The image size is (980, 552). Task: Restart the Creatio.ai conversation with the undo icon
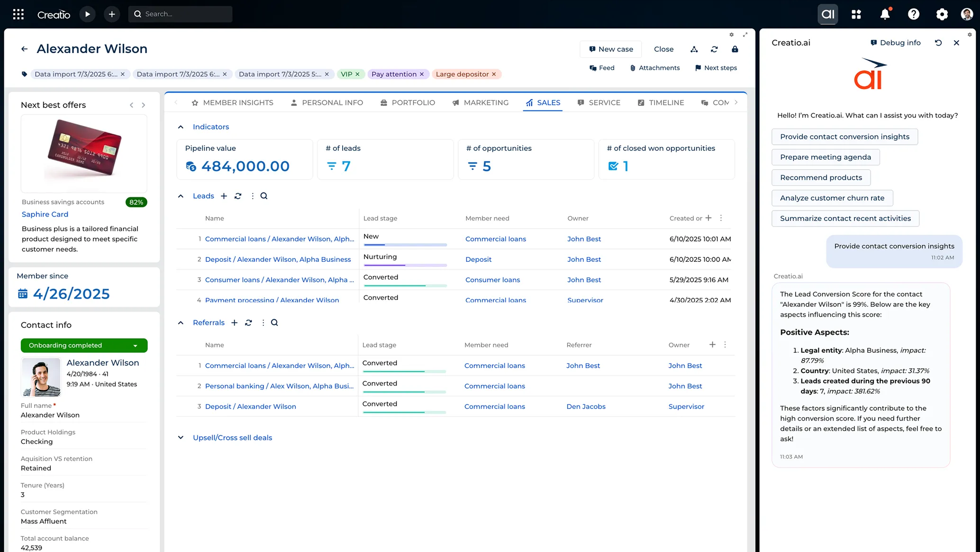[x=938, y=43]
